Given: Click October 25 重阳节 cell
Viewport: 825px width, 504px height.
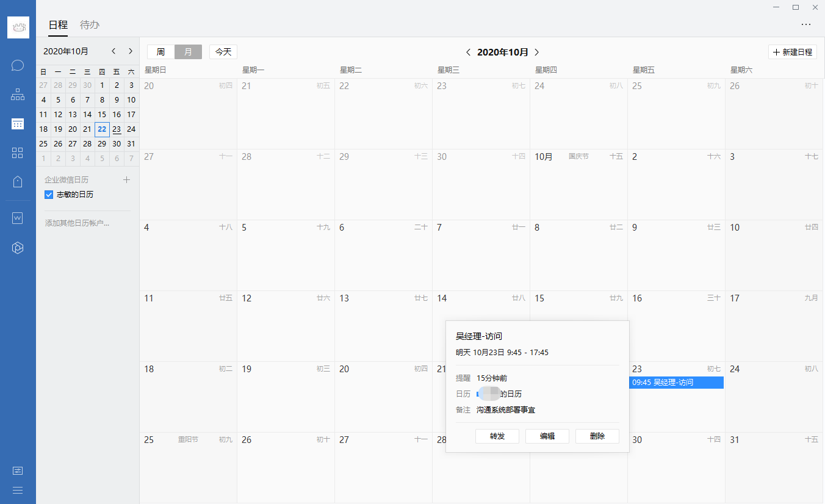Looking at the screenshot, I should tap(188, 467).
